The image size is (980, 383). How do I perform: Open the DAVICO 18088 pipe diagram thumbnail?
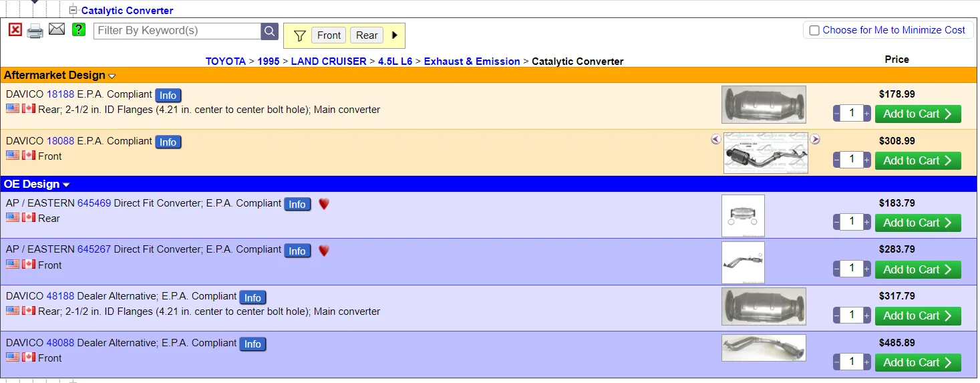[766, 153]
